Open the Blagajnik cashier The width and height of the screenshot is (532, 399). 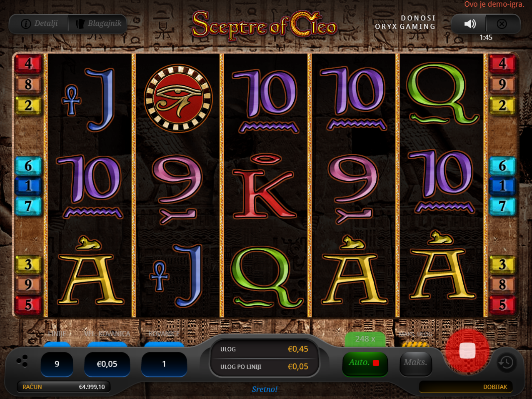[x=98, y=24]
